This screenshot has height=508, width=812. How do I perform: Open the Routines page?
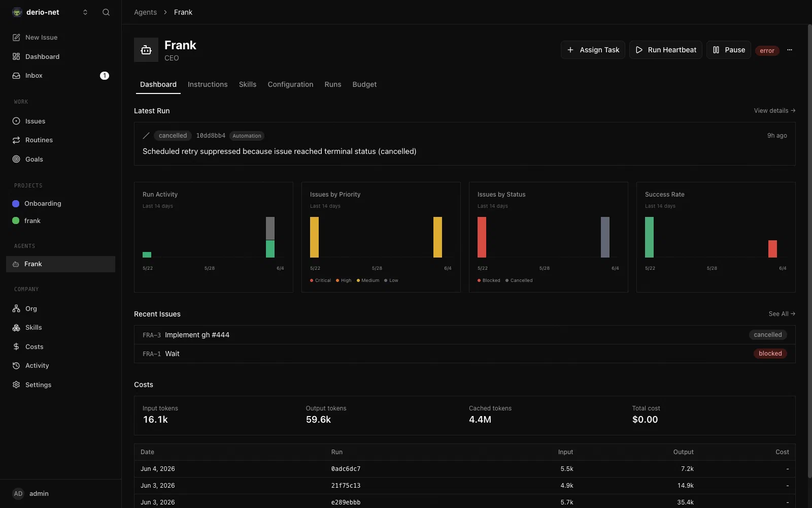pos(60,140)
